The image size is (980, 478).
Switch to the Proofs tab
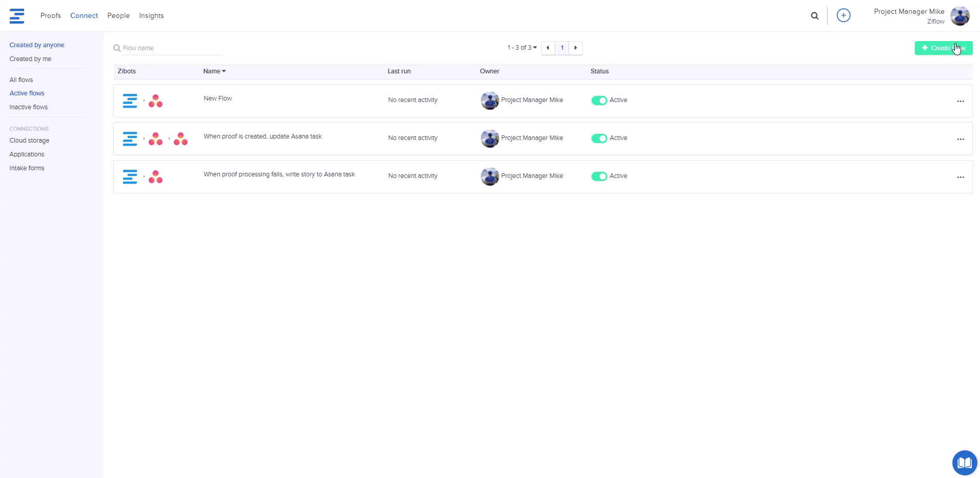(x=50, y=16)
